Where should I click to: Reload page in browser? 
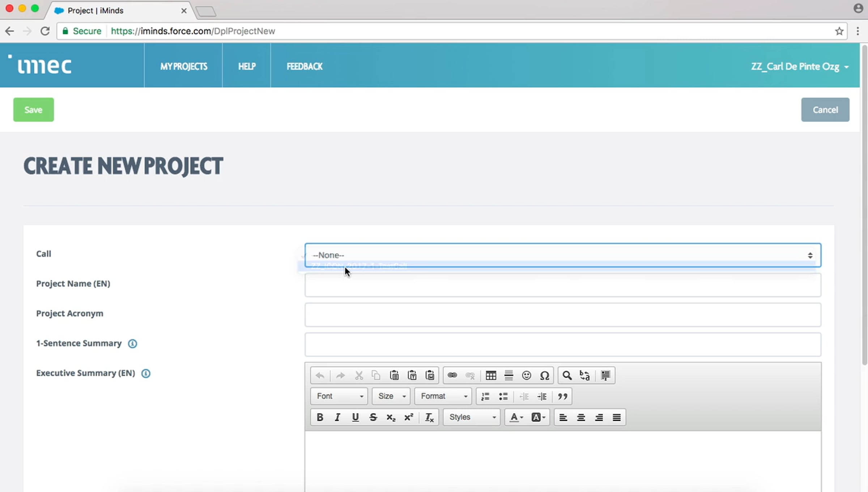pyautogui.click(x=45, y=31)
